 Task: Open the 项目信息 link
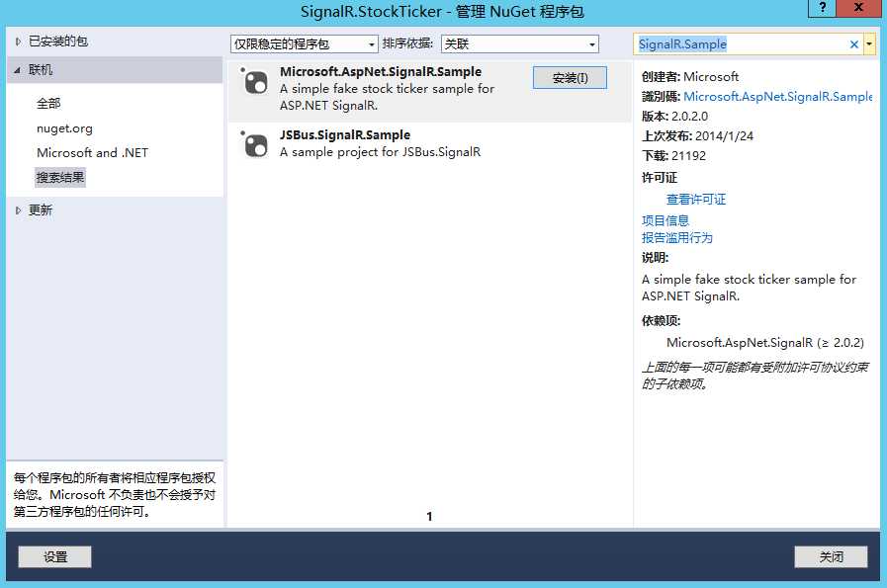coord(665,220)
